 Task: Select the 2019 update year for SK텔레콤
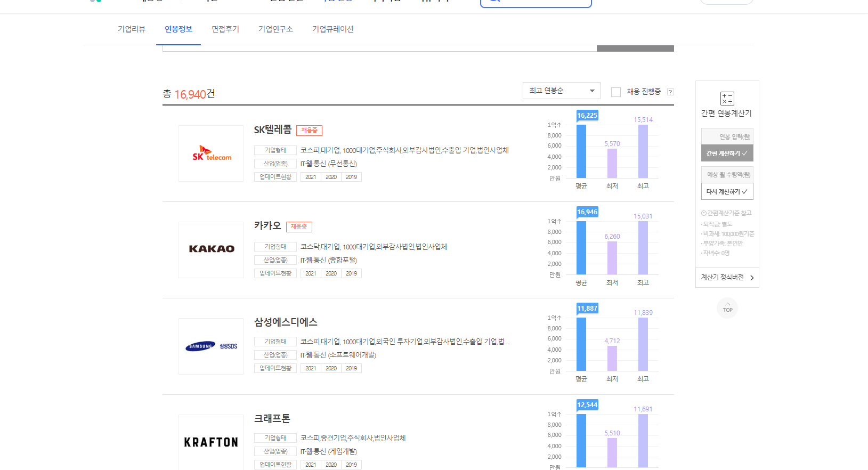[351, 177]
